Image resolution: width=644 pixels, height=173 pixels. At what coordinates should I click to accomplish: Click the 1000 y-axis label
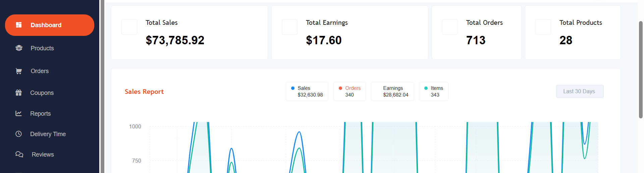click(x=135, y=126)
